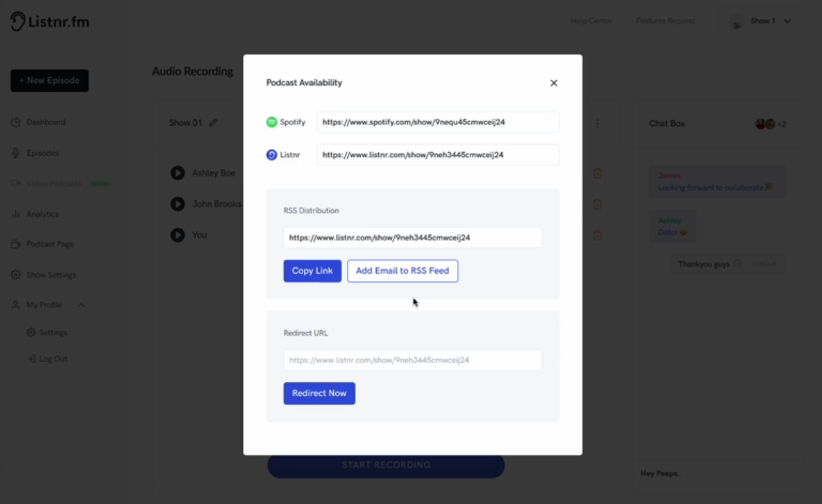Click the Listnr.fm ear logo
This screenshot has height=504, width=822.
[18, 21]
